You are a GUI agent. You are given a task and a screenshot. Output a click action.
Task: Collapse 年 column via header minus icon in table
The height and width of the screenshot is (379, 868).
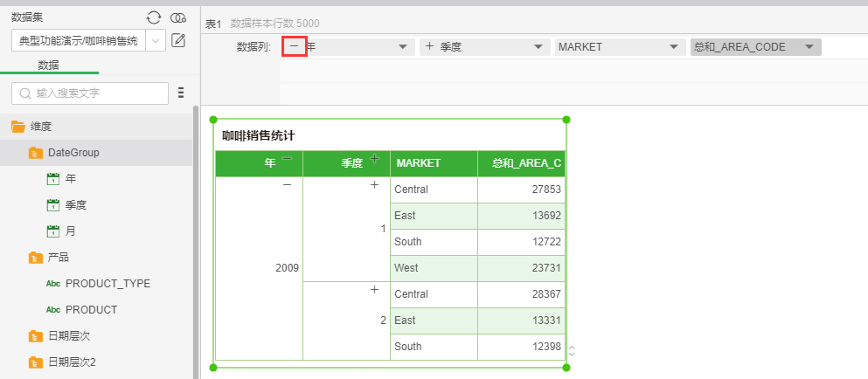(287, 159)
